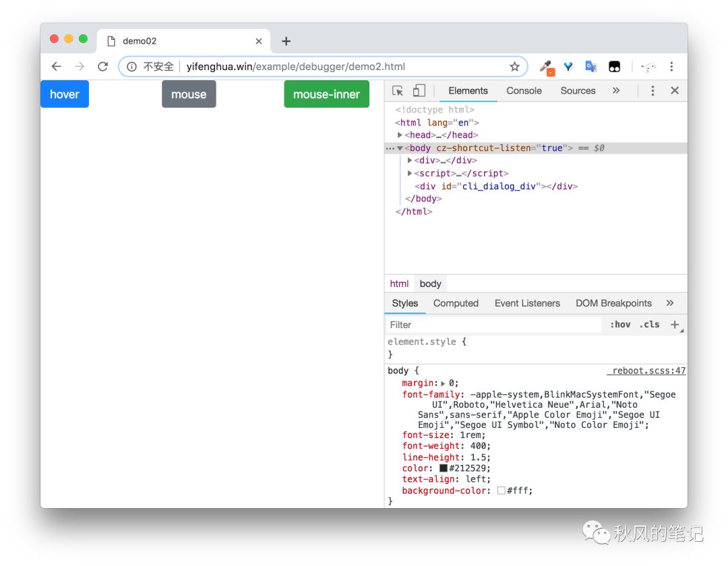Image resolution: width=728 pixels, height=566 pixels.
Task: Click the element.style rule block
Action: point(536,348)
